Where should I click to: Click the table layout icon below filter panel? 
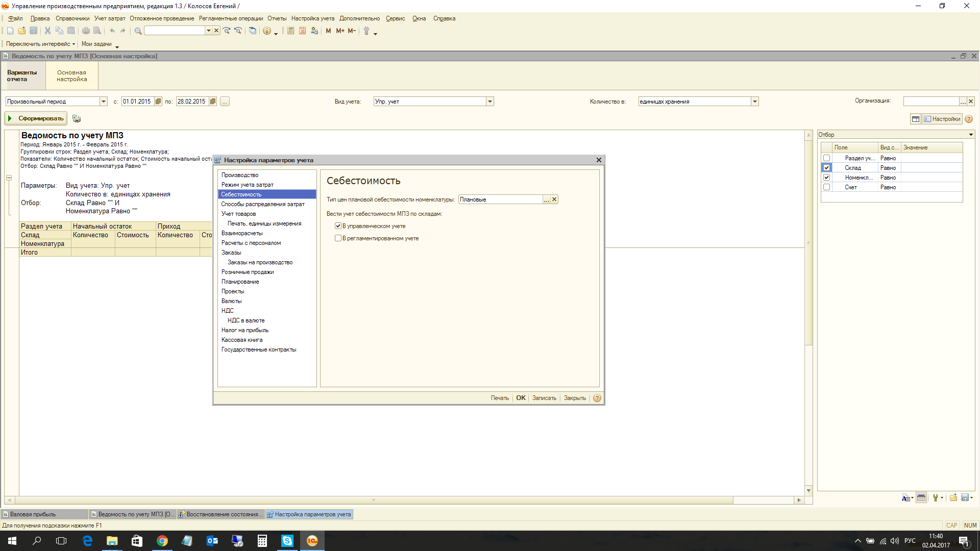point(921,497)
